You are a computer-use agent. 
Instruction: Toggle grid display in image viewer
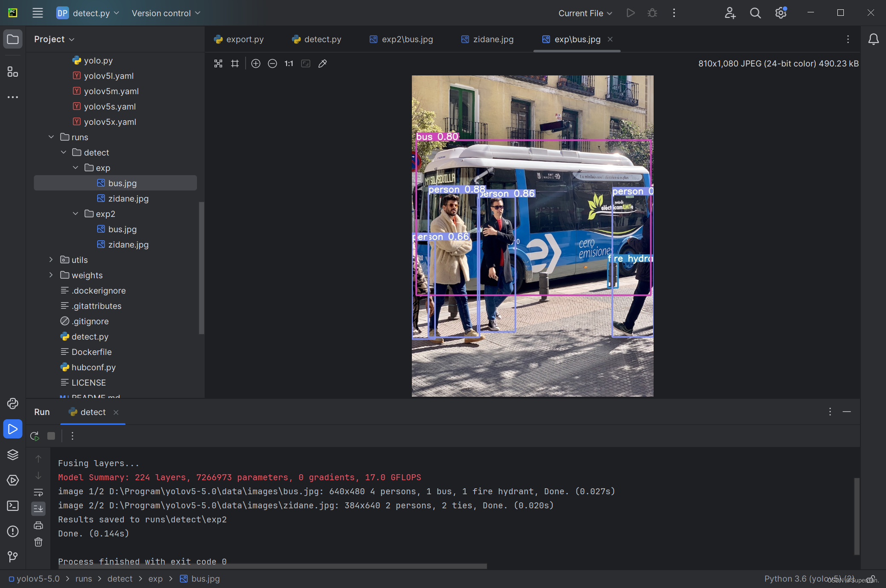(x=235, y=63)
